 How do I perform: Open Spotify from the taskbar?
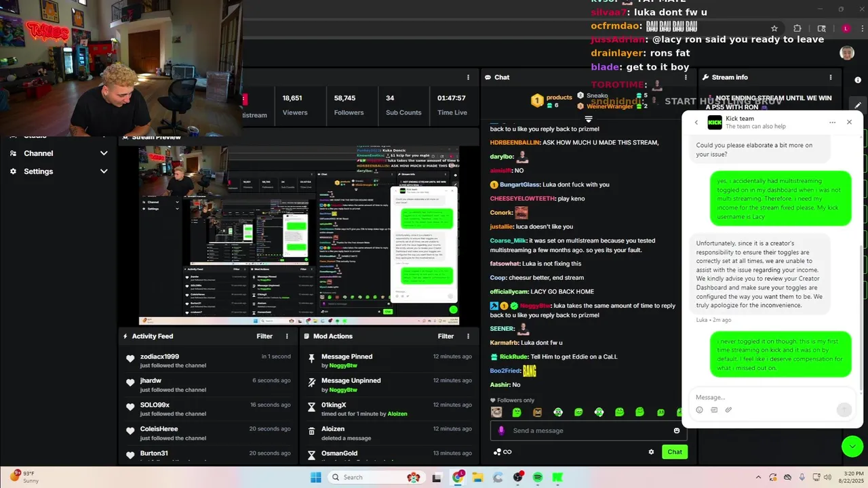pos(538,477)
